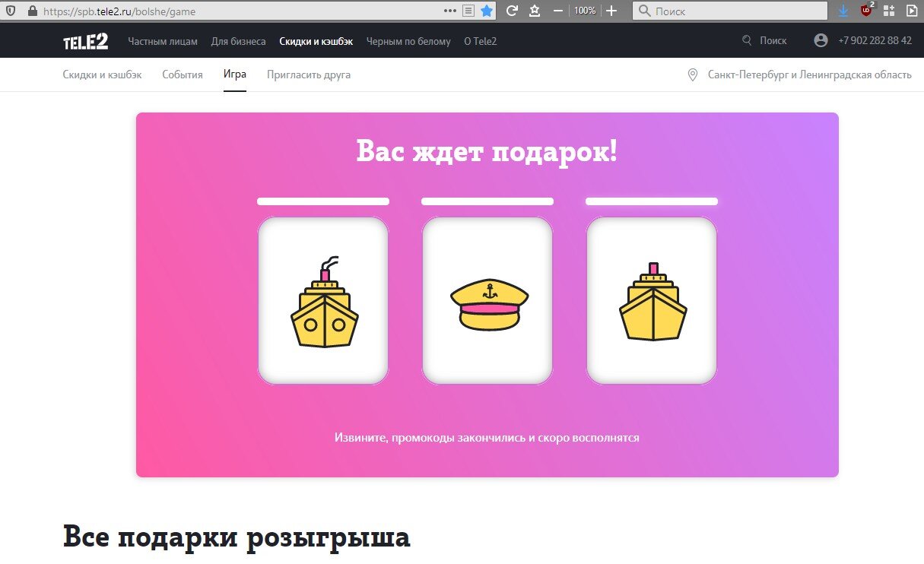Click the bookmark star icon

487,11
